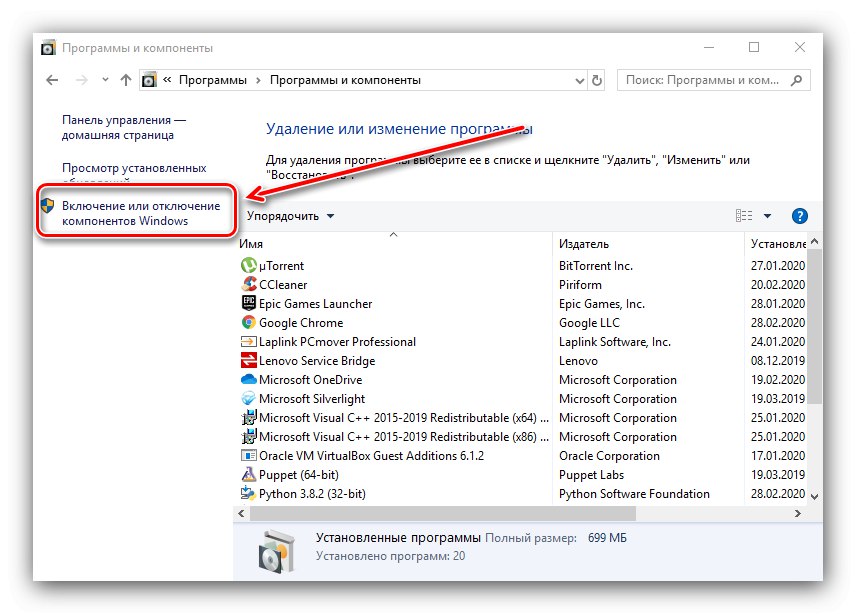Click the Epic Games Launcher icon
This screenshot has height=614, width=856.
pos(247,303)
